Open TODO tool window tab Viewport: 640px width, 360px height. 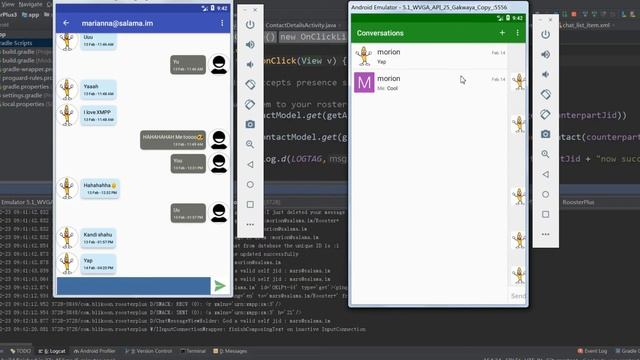[21, 351]
